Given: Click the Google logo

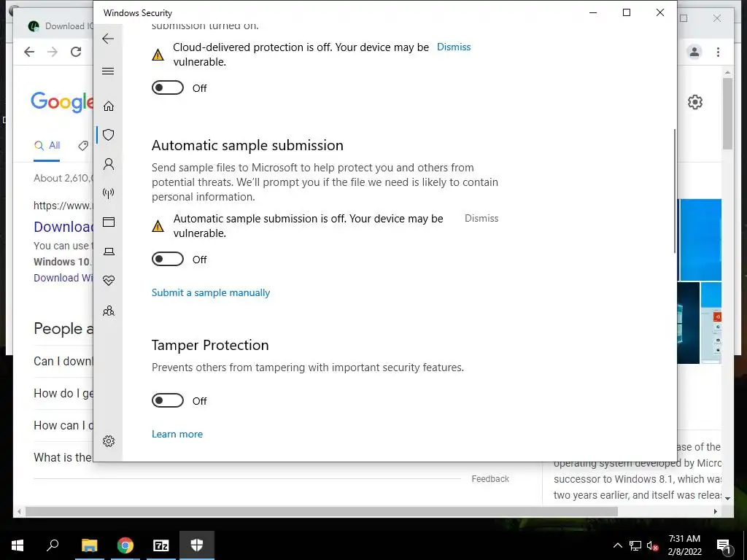Looking at the screenshot, I should 62,101.
